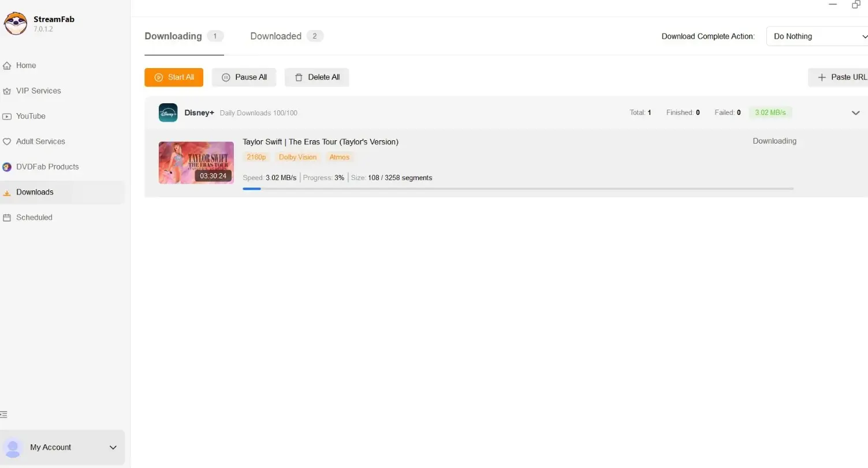Click the Taylor Swift Eras Tour title
Viewport: 868px width, 468px height.
pyautogui.click(x=321, y=142)
